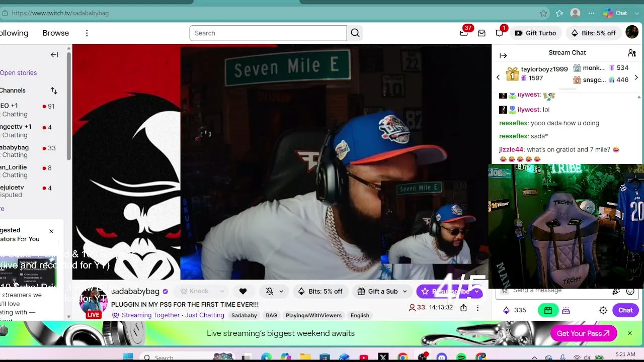Screen dimensions: 644x362
Task: Click the Get Your Pass banner button
Action: pos(584,333)
